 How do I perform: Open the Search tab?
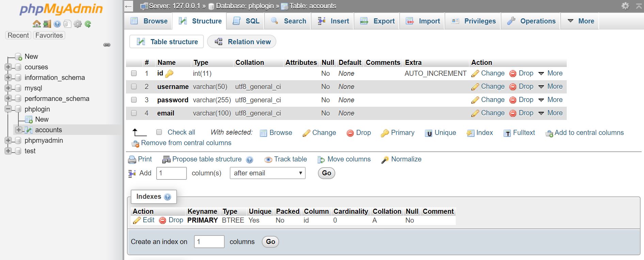point(288,21)
